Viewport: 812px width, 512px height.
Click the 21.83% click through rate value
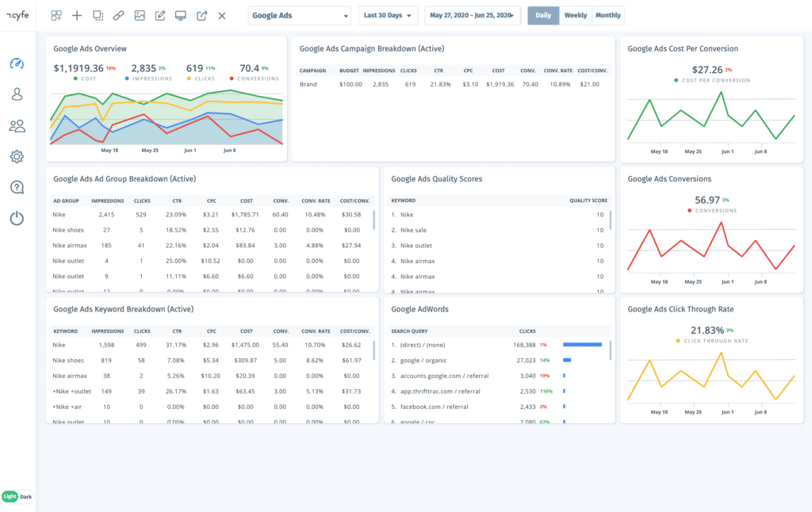707,331
